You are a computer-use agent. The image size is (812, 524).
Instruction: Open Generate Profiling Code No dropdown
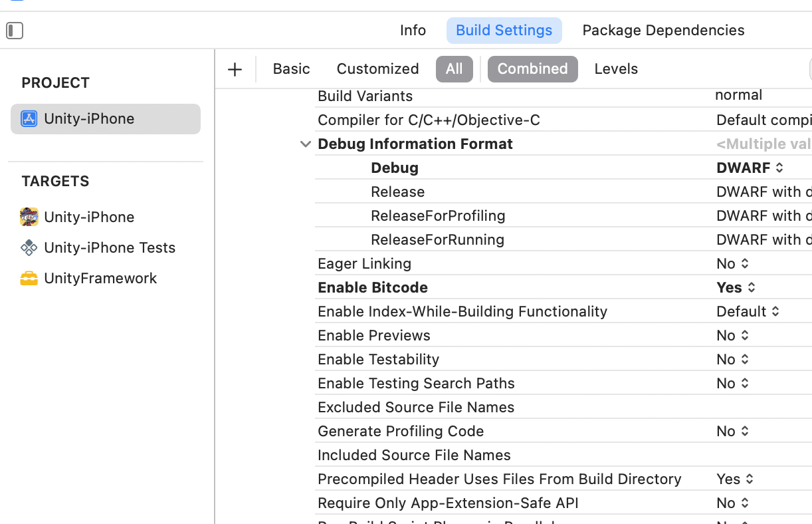733,431
